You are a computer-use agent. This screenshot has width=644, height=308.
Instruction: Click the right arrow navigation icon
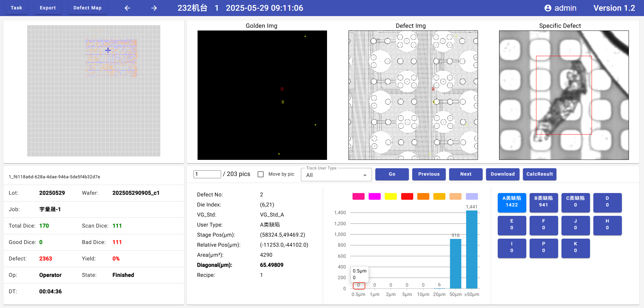[x=154, y=8]
